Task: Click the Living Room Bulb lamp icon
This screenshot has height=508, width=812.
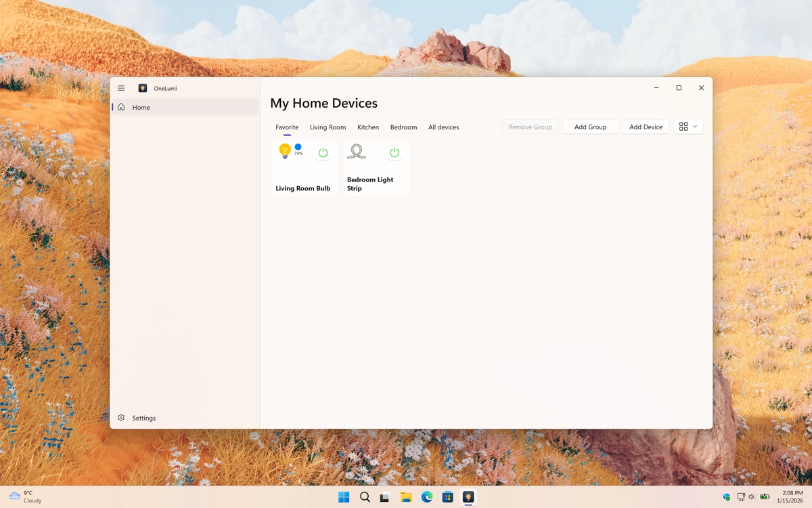Action: tap(284, 150)
